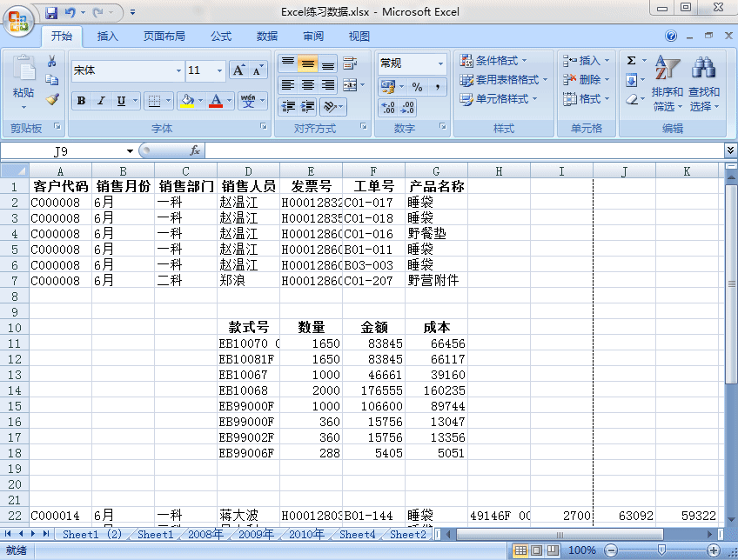This screenshot has height=560, width=738.
Task: Select the 2009年 sheet tab
Action: [x=255, y=535]
